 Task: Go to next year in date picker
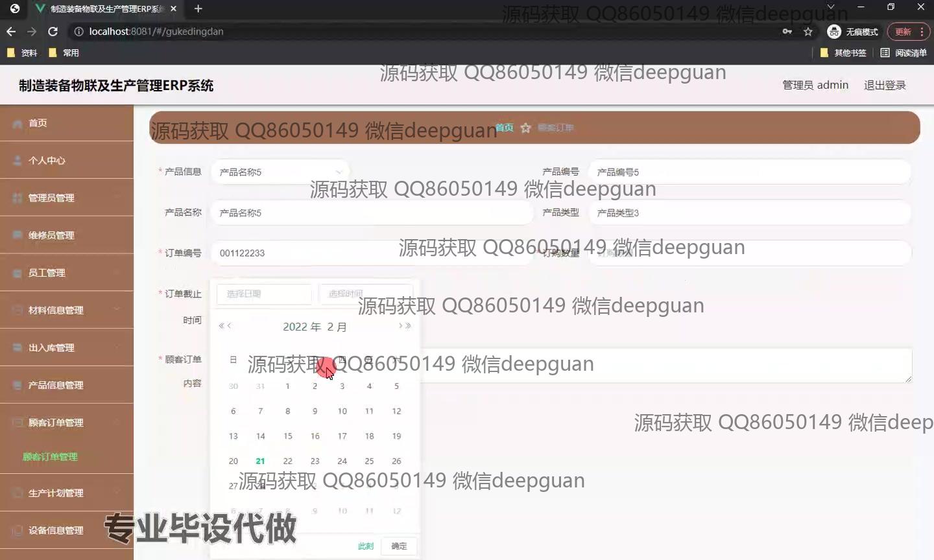point(408,325)
